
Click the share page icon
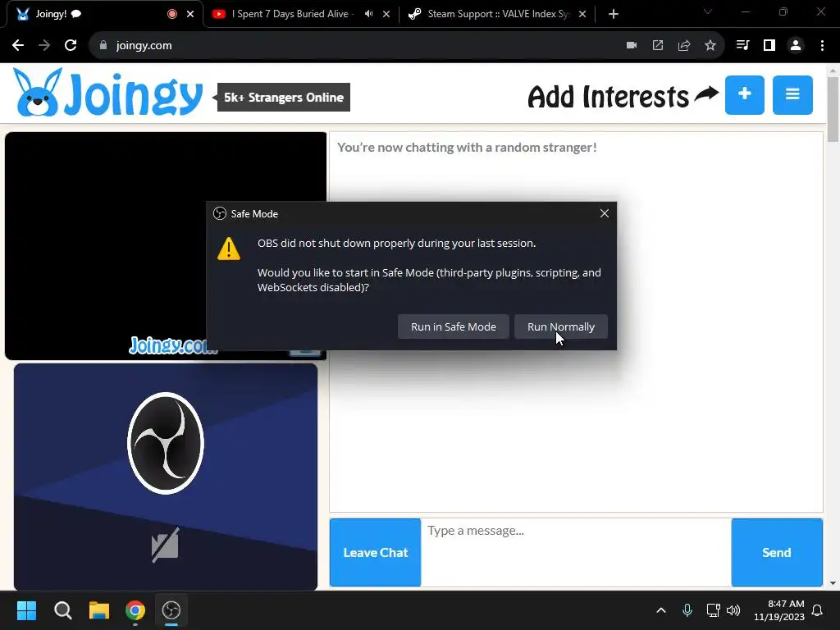(x=684, y=46)
